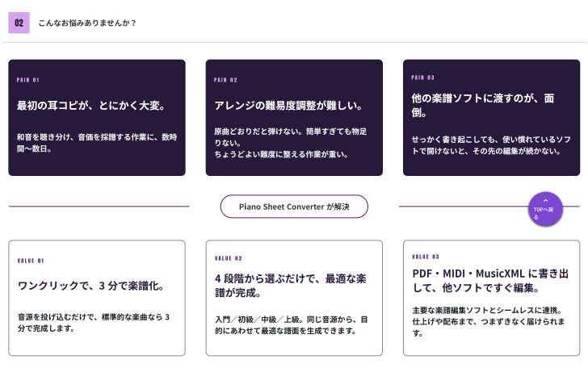Click the purple 02 section number badge

pos(19,23)
